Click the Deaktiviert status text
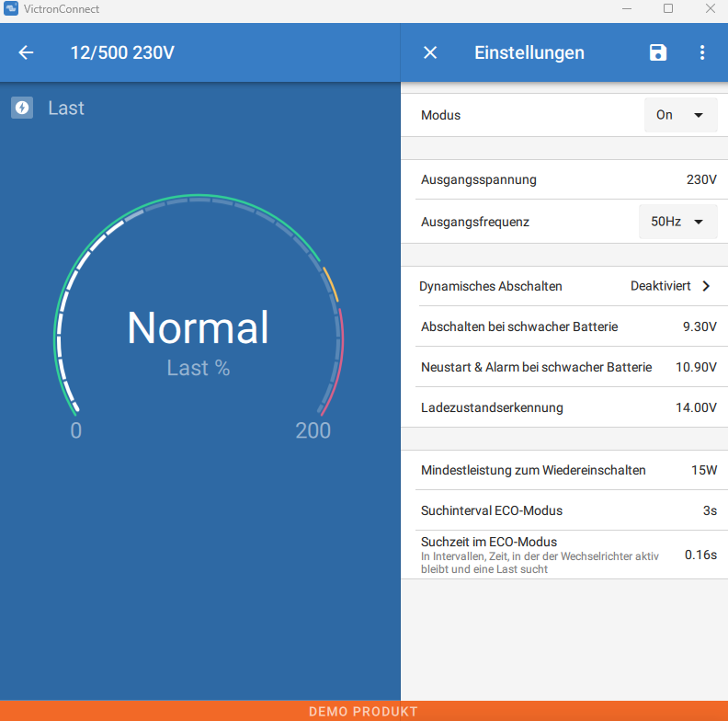The height and width of the screenshot is (721, 728). click(660, 286)
